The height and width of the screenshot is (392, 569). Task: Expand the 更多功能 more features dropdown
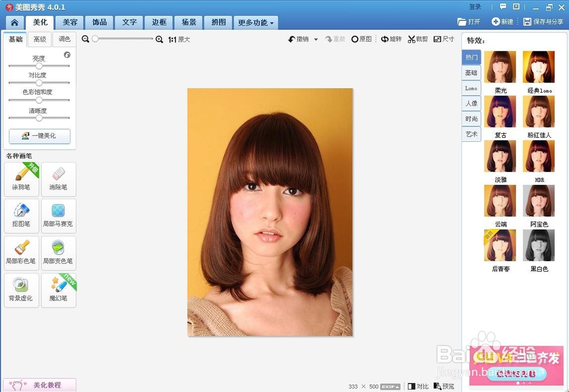pos(256,23)
